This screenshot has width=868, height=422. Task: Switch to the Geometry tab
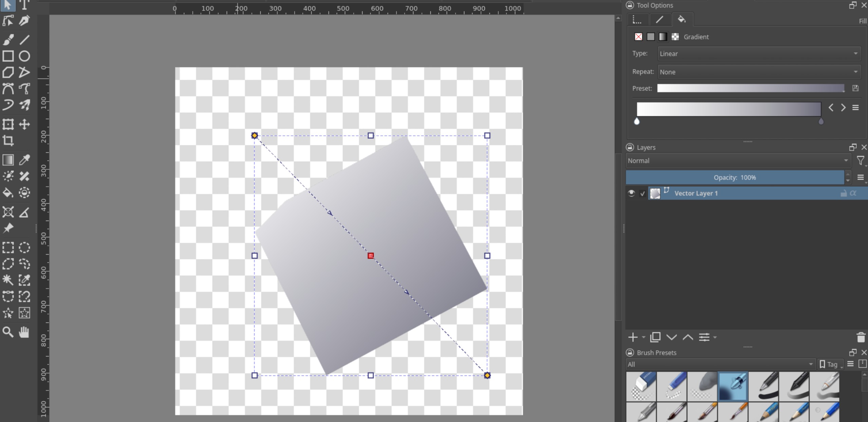pyautogui.click(x=637, y=20)
